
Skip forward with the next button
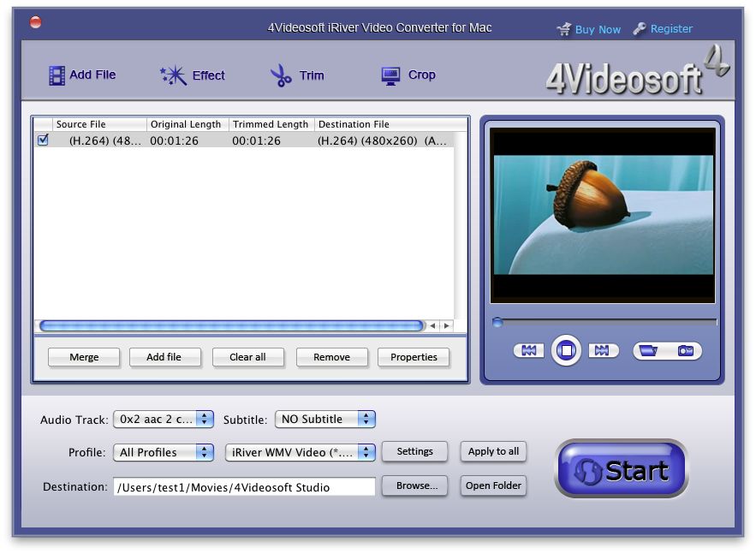tap(603, 350)
